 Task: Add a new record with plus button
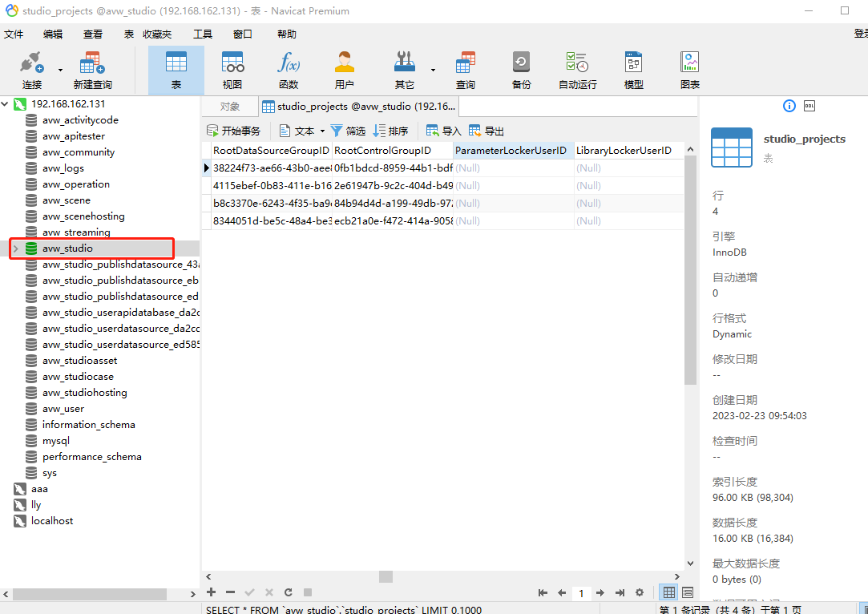[x=212, y=592]
